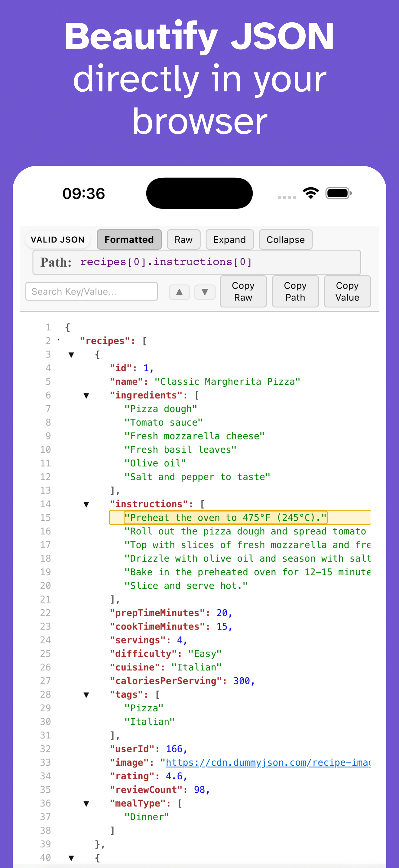Select the "Roll out the pizza dough" instruction
Image resolution: width=399 pixels, height=868 pixels.
pos(245,531)
